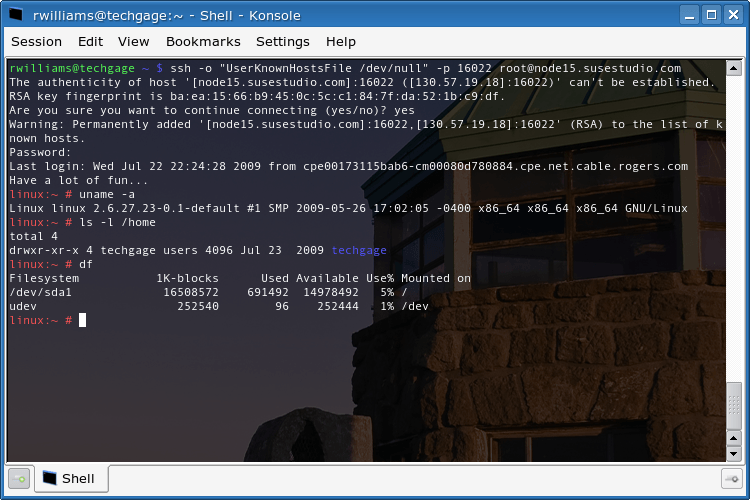
Task: Click the terminal cursor block at prompt
Action: [x=82, y=320]
